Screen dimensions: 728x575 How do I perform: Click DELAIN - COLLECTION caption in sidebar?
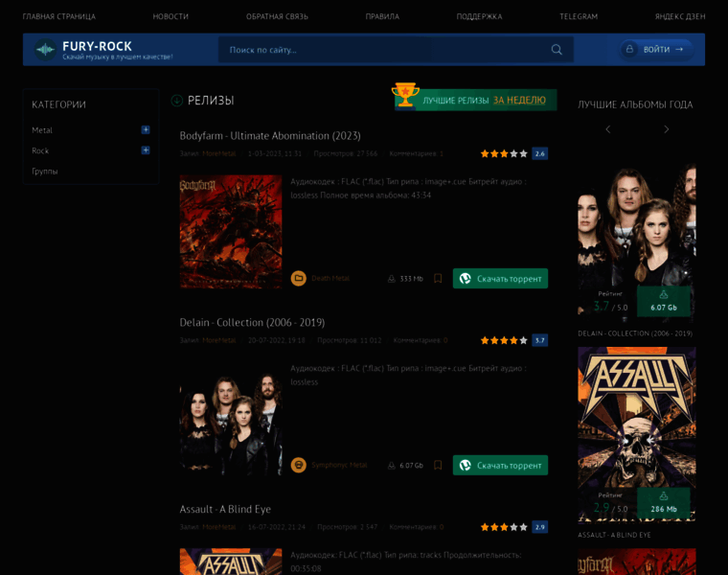635,333
